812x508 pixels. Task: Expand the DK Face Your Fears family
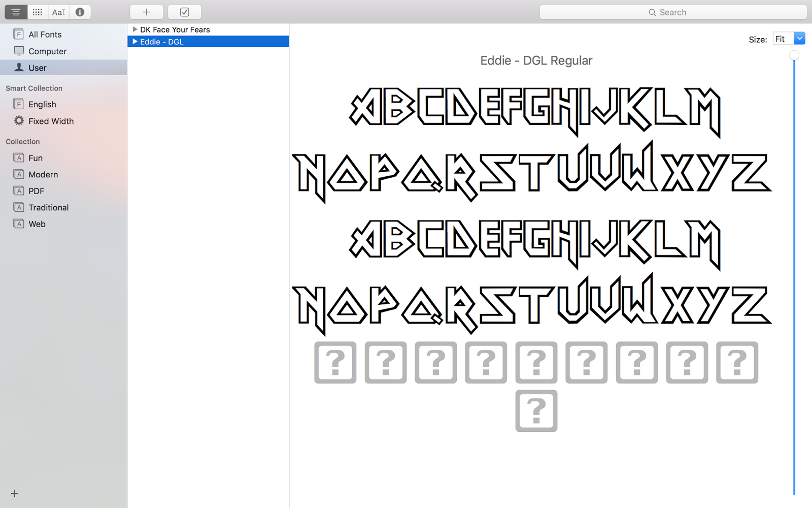click(x=135, y=29)
